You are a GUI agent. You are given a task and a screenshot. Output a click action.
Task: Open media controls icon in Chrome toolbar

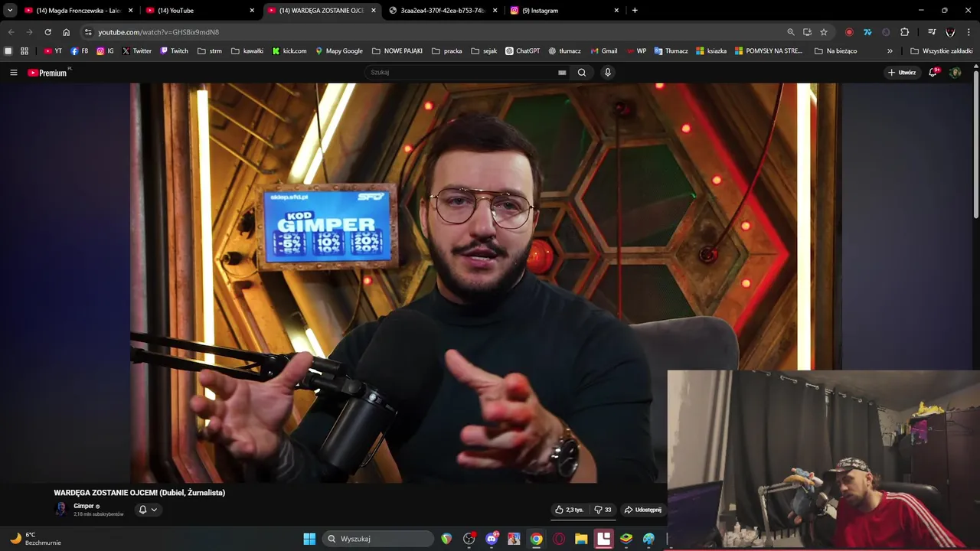pos(932,32)
